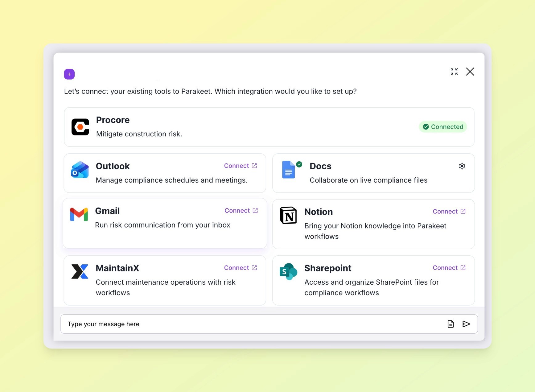Click the 'Notion' card title
This screenshot has height=392, width=535.
tap(319, 212)
